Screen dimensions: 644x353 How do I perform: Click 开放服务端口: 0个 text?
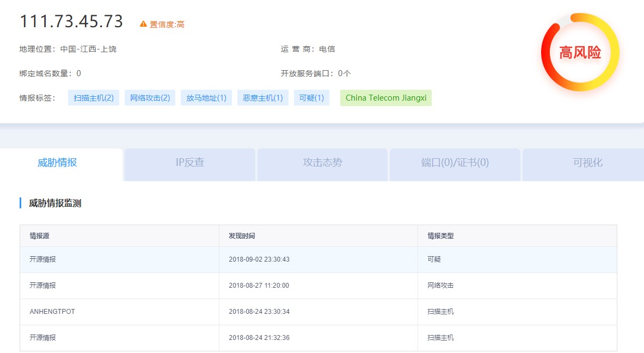[315, 73]
